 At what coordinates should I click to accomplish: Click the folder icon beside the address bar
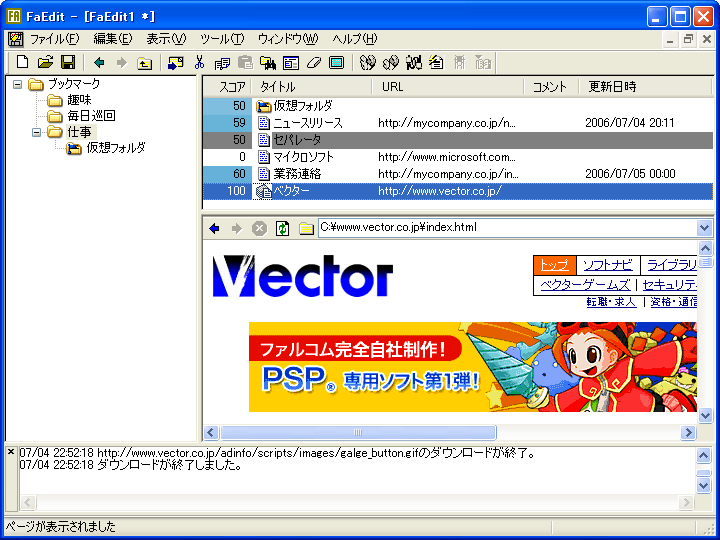tap(306, 228)
